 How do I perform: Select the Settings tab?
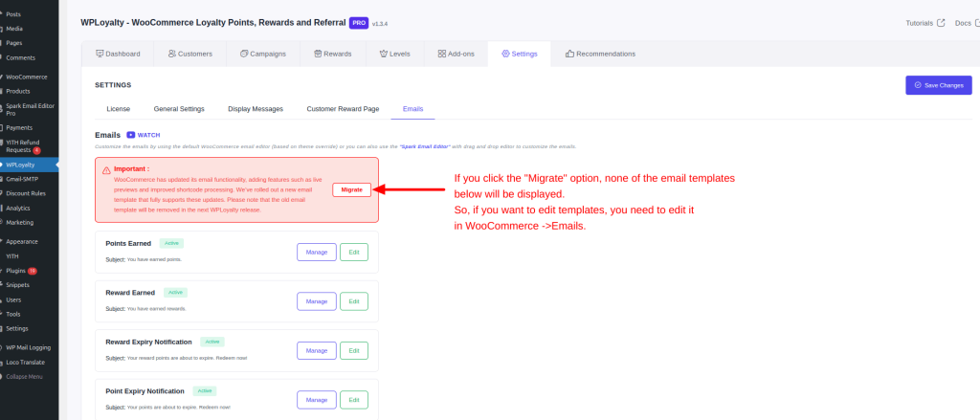(x=520, y=54)
